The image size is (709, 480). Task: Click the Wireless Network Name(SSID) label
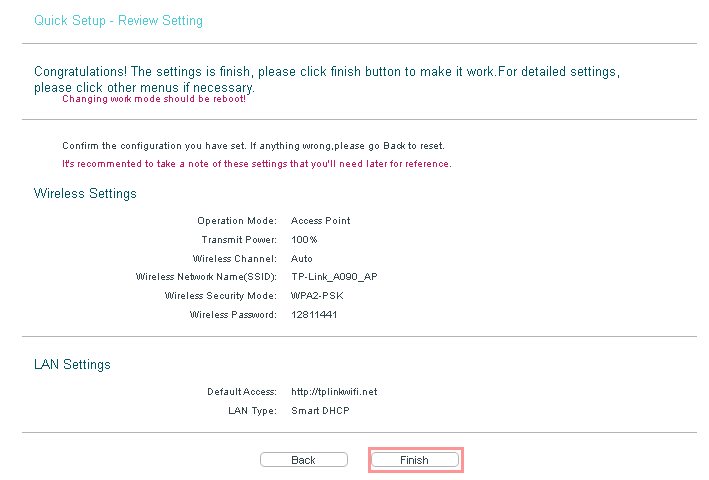206,277
